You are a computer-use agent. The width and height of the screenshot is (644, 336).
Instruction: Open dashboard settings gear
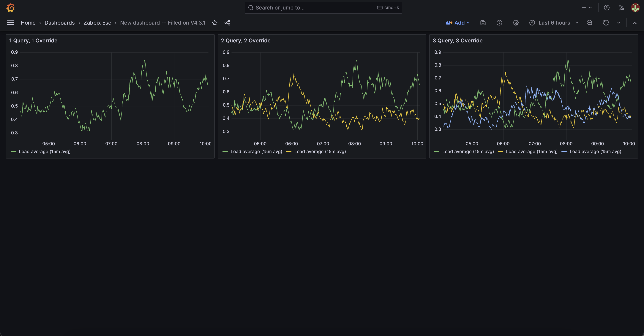click(516, 23)
